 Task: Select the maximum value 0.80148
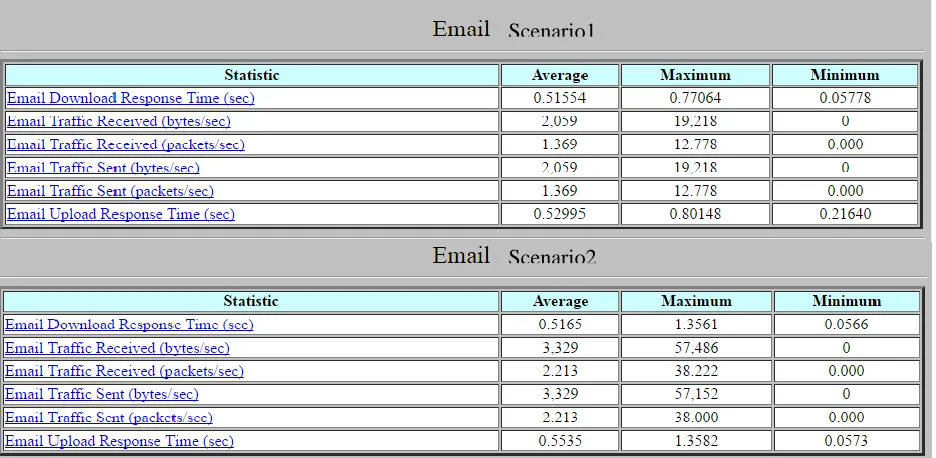[695, 214]
